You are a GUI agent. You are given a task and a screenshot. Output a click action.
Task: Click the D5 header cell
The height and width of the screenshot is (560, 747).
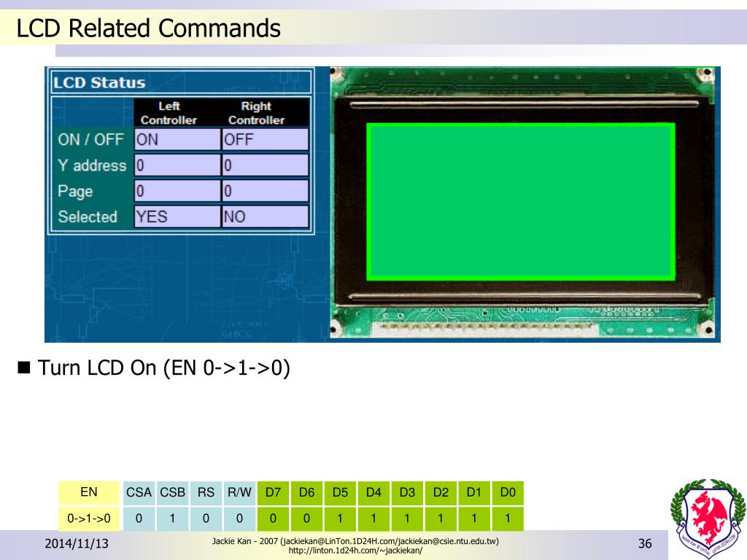(x=340, y=492)
